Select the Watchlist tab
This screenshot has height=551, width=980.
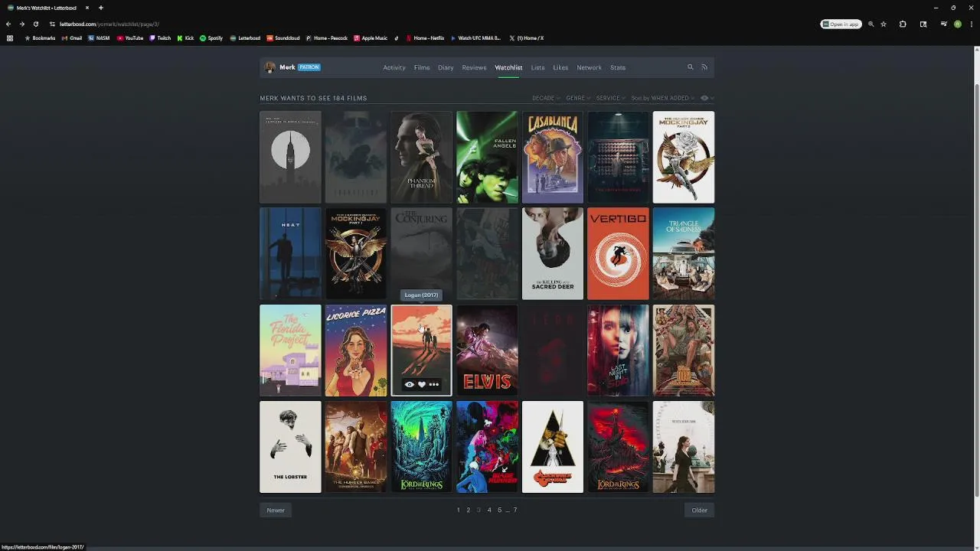click(508, 67)
